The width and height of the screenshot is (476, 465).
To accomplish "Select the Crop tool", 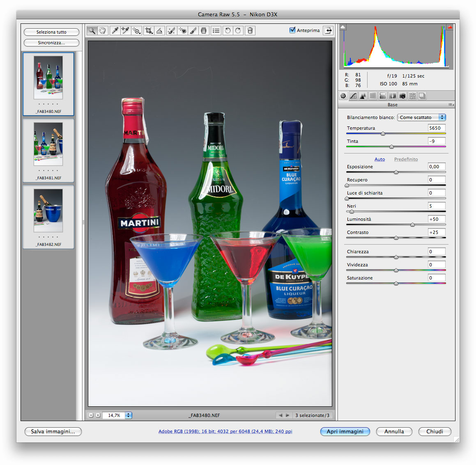I will [149, 30].
